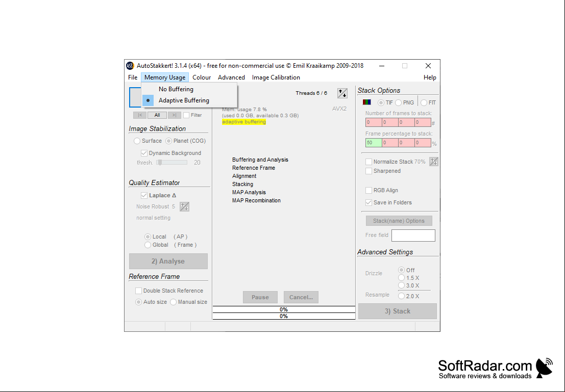The width and height of the screenshot is (565, 392).
Task: Click the All frames button
Action: (157, 115)
